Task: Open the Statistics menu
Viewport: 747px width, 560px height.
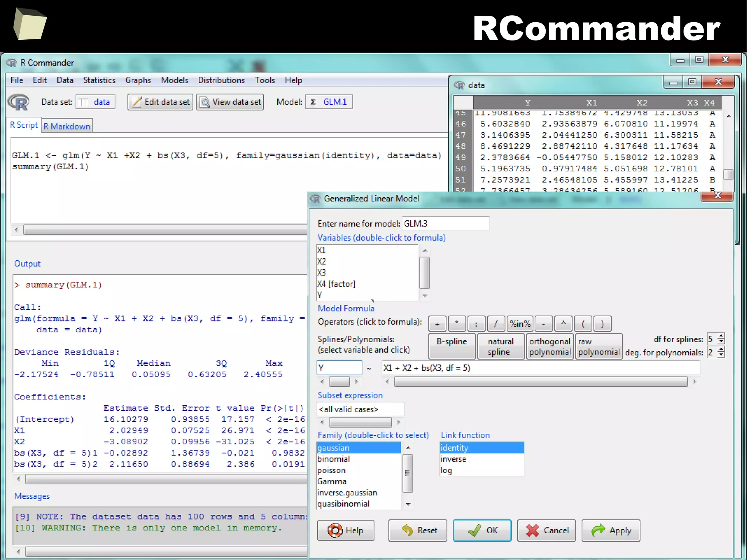Action: pos(99,80)
